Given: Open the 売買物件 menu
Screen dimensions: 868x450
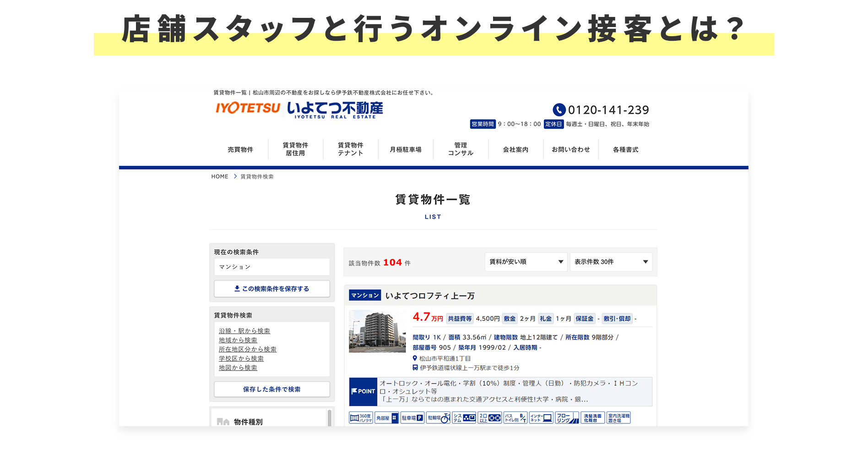Looking at the screenshot, I should click(x=240, y=149).
